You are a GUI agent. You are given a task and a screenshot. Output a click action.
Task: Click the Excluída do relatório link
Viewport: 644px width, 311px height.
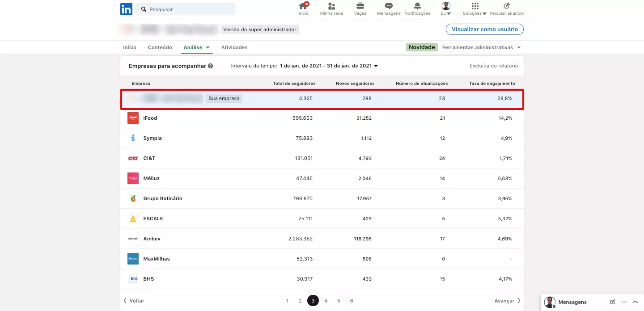[493, 65]
